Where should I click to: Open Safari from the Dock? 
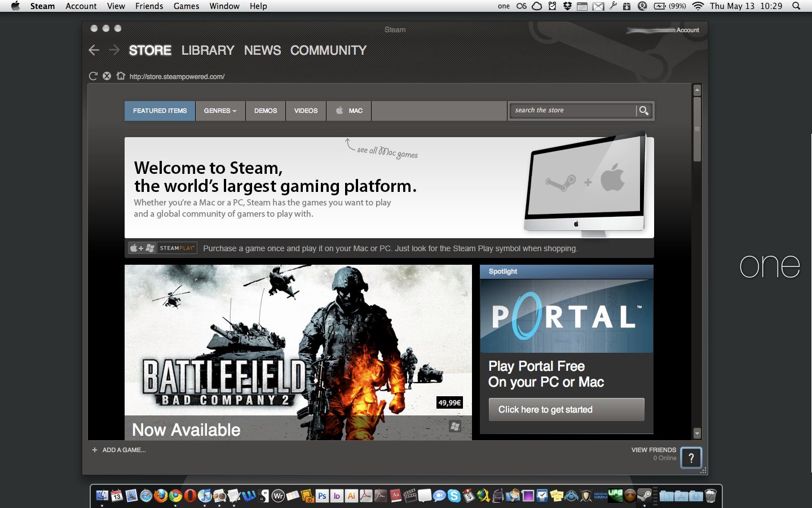[146, 496]
